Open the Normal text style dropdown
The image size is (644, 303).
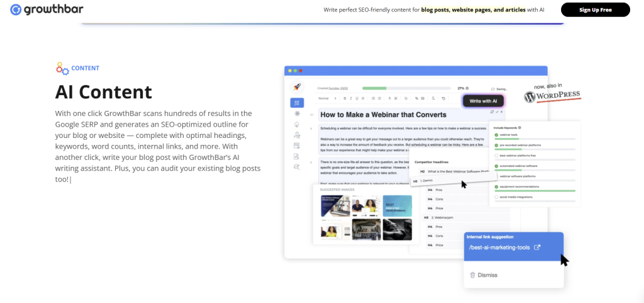point(327,98)
